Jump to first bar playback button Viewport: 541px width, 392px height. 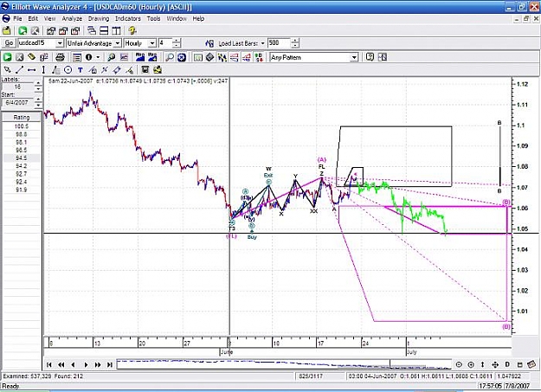(x=49, y=364)
